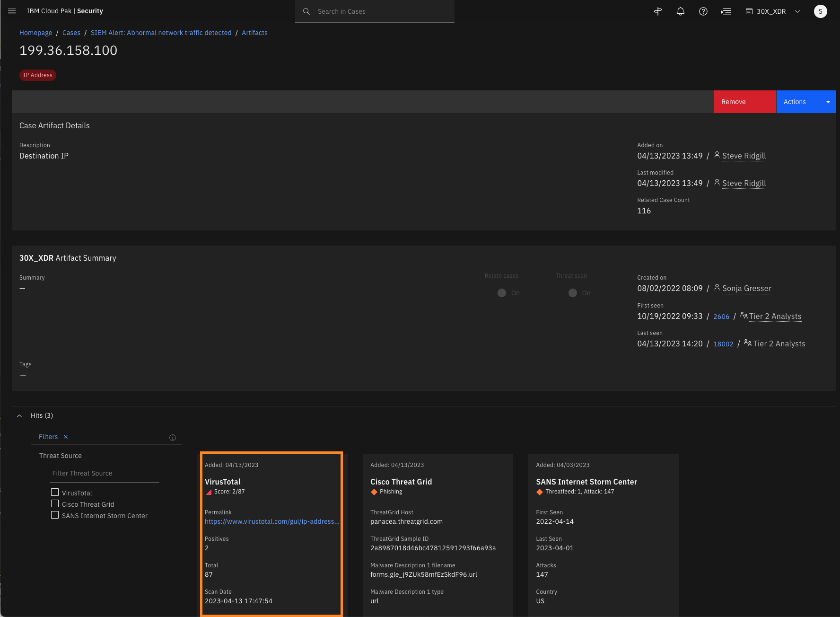Click the user icon beside Sonja Gresser

[x=717, y=288]
